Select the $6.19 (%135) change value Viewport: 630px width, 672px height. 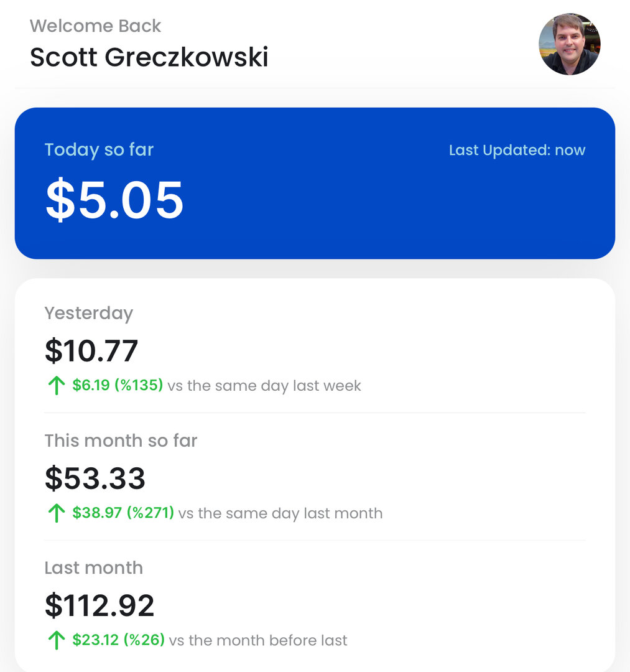tap(118, 385)
